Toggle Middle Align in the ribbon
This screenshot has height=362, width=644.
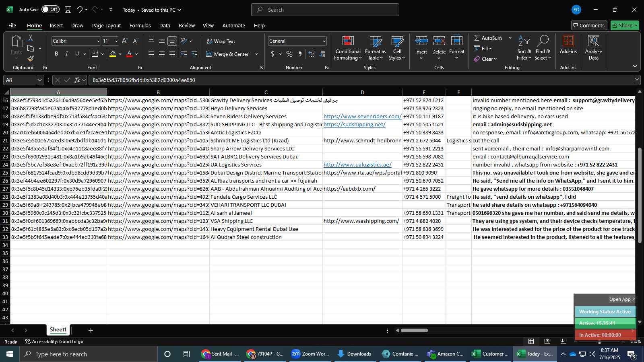coord(162,41)
